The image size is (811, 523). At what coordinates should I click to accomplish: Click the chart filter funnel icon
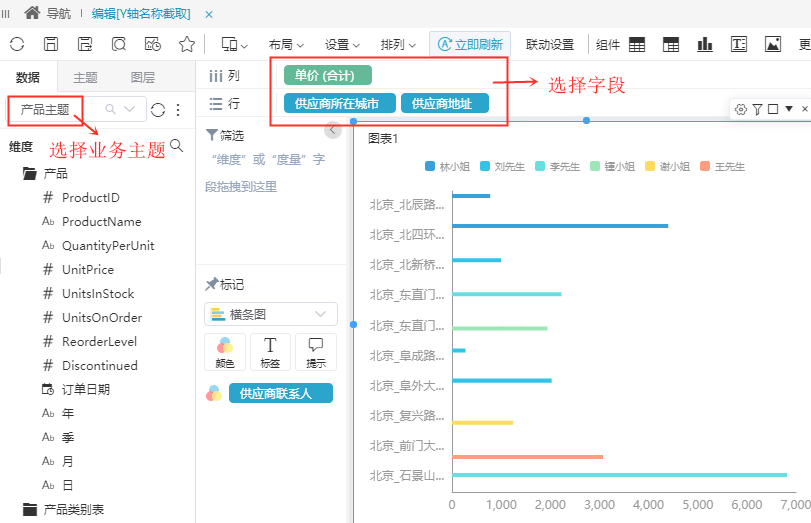757,109
